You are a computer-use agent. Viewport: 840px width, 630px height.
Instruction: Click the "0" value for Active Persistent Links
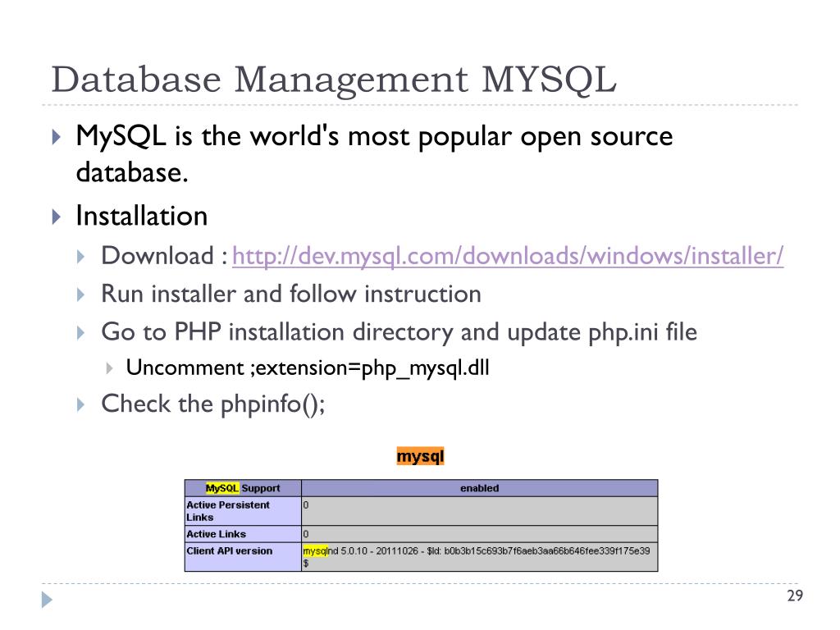tap(306, 505)
